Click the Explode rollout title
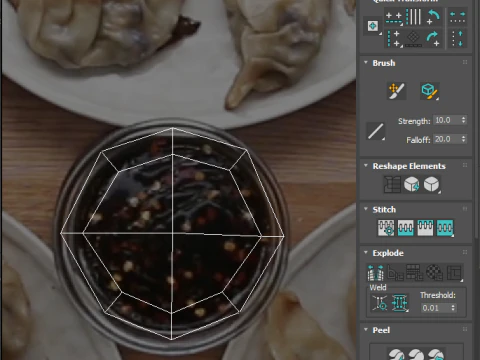This screenshot has width=480, height=360. [x=388, y=253]
